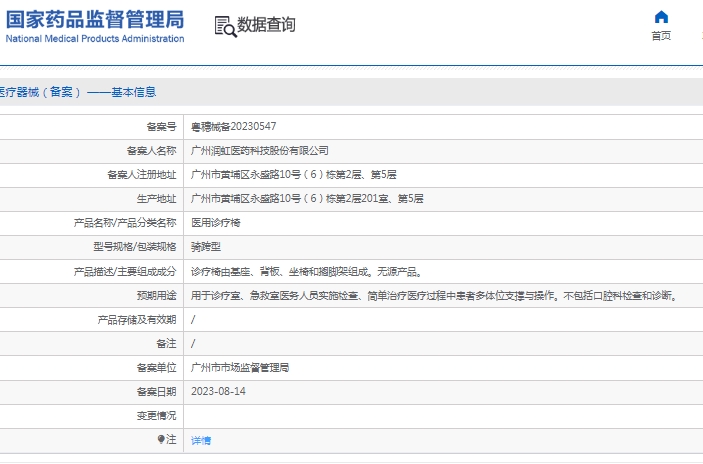The height and width of the screenshot is (464, 703).
Task: Click the 数据查询 header text
Action: click(266, 25)
